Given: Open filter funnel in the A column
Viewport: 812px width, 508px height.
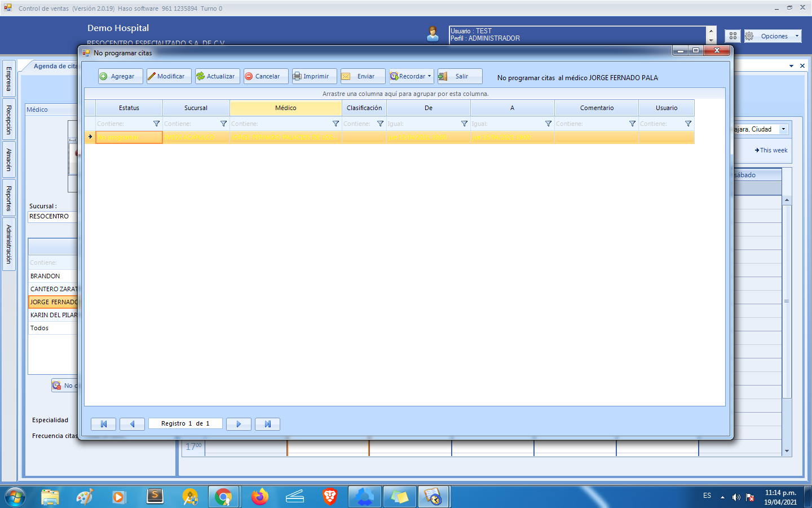Looking at the screenshot, I should [548, 124].
